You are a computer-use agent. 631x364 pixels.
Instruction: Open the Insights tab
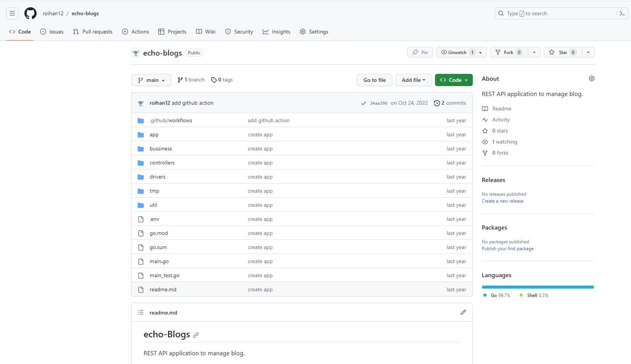[276, 32]
